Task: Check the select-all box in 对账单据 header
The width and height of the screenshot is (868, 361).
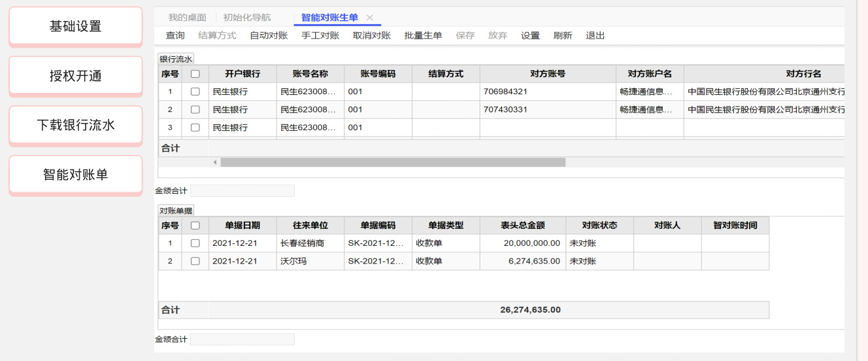Action: [195, 226]
